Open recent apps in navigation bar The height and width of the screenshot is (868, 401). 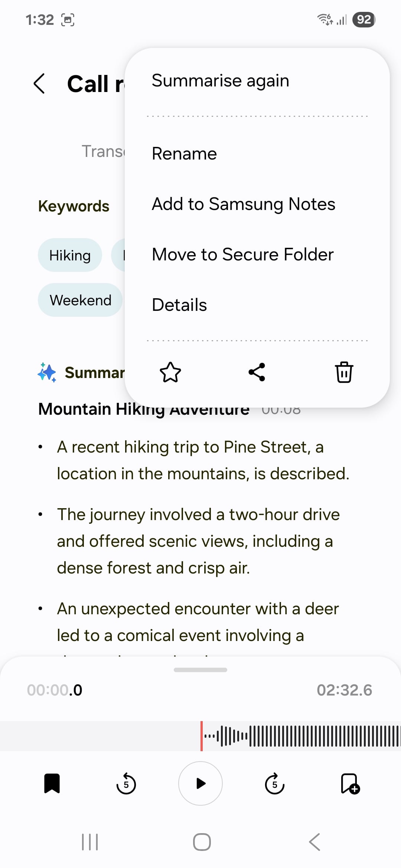pyautogui.click(x=90, y=842)
